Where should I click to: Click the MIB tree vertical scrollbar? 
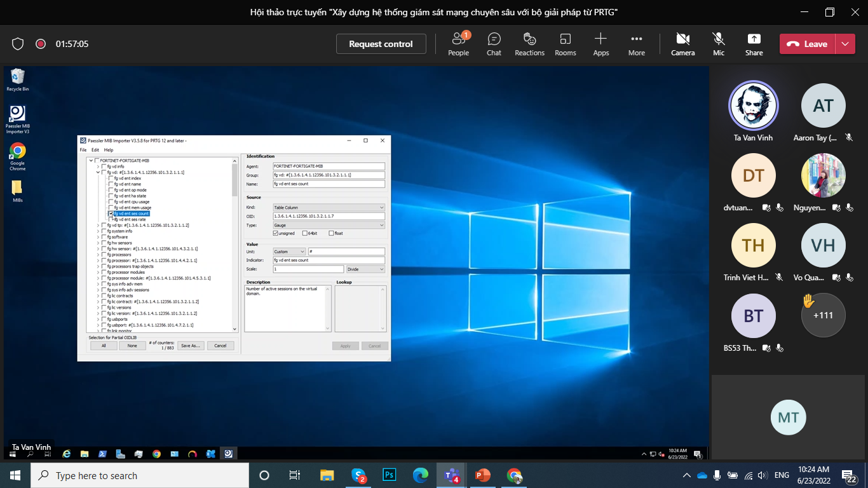click(x=235, y=245)
